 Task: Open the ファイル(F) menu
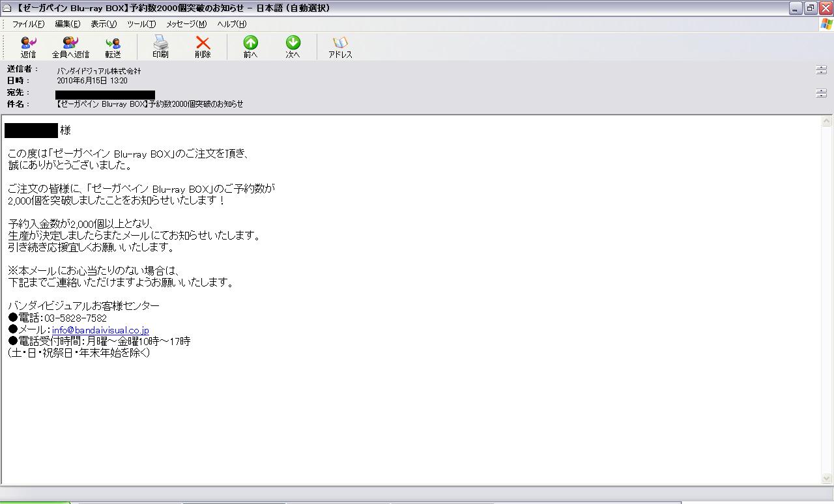[28, 24]
